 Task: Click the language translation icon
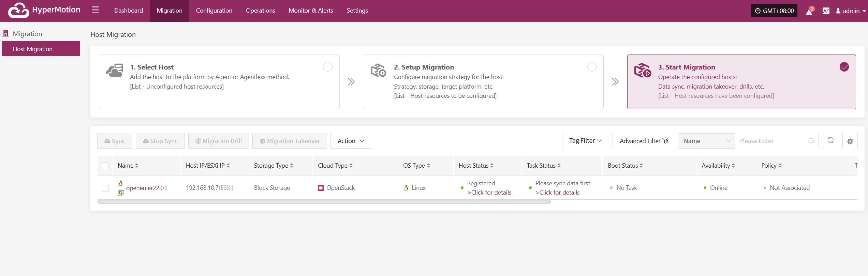click(826, 11)
